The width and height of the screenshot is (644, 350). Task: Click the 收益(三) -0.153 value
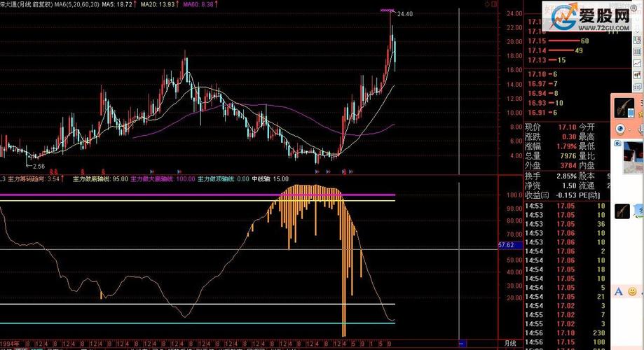[x=566, y=195]
